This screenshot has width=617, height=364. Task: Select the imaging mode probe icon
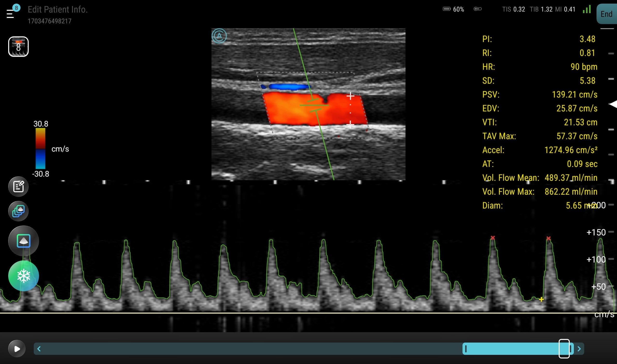(x=23, y=241)
